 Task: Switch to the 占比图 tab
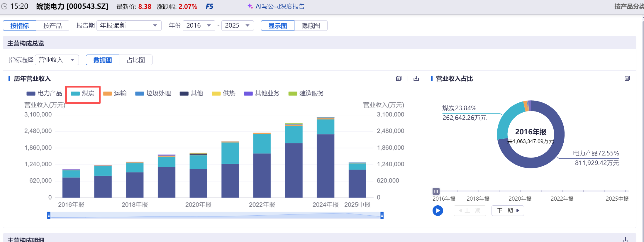136,60
